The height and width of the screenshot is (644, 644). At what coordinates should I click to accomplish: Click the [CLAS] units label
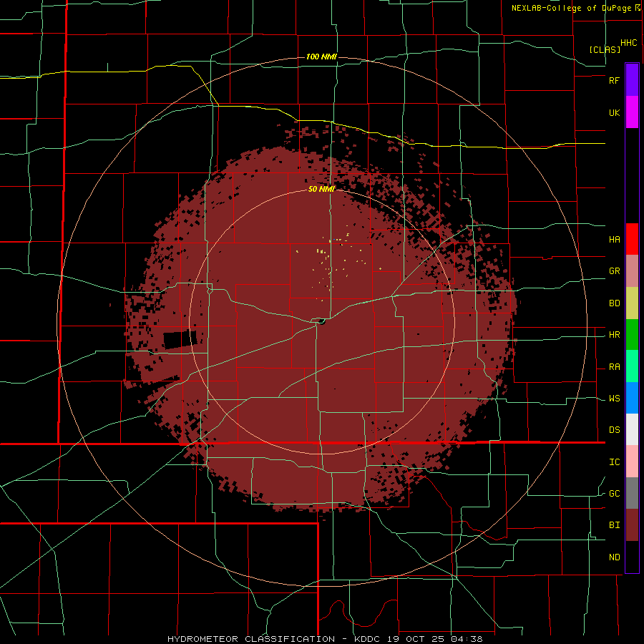pos(605,49)
